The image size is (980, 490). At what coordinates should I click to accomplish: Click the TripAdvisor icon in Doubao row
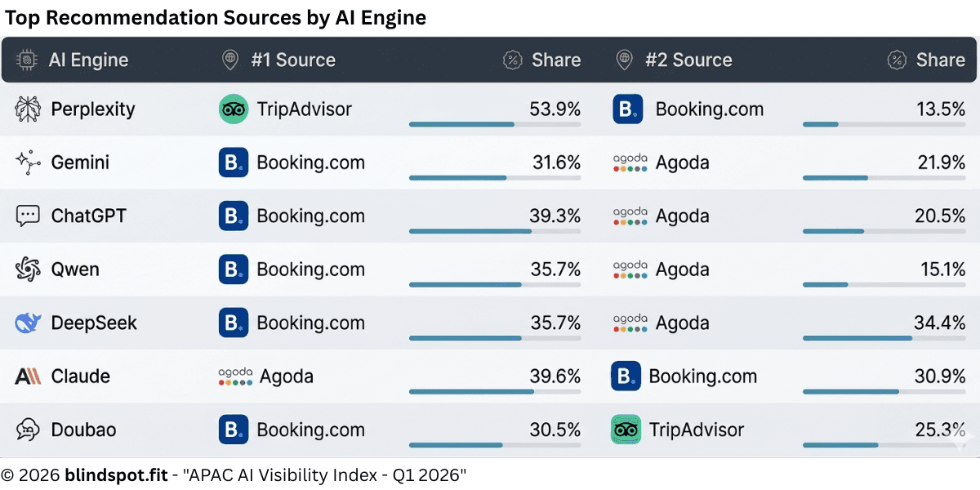click(x=626, y=430)
